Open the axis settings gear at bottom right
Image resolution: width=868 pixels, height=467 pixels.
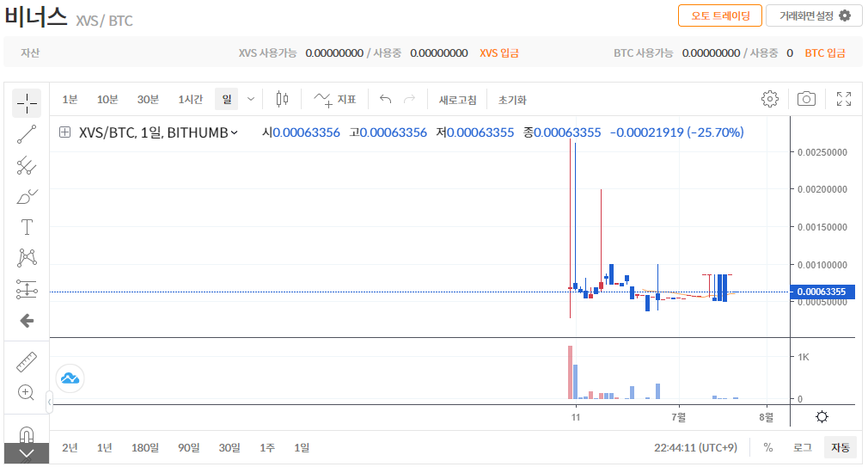(822, 416)
